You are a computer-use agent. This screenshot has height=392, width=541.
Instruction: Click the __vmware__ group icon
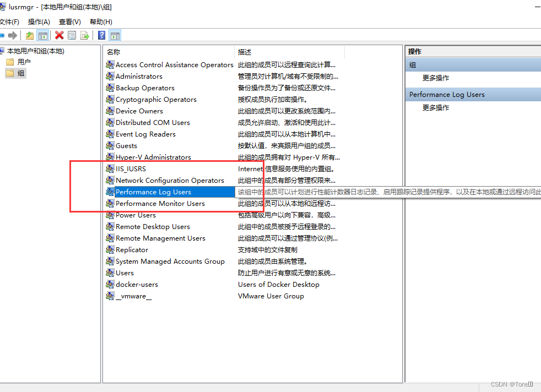(110, 296)
